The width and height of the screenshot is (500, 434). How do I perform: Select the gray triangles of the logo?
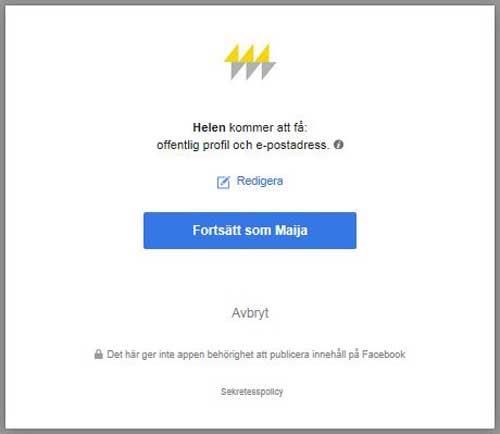[253, 71]
